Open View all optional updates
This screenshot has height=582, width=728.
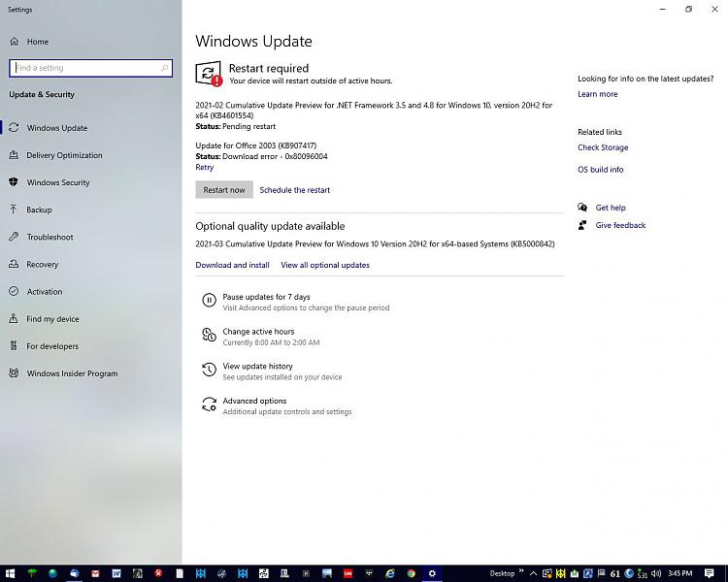tap(325, 265)
